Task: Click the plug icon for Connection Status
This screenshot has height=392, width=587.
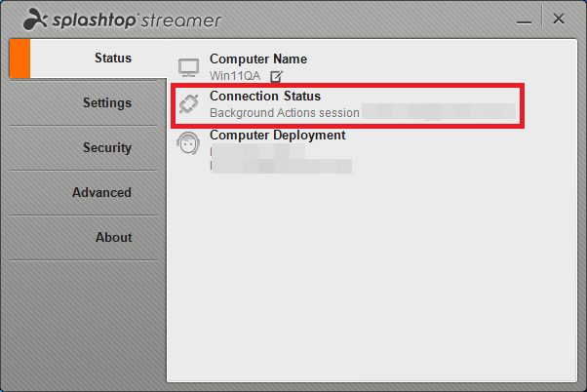Action: pyautogui.click(x=189, y=103)
